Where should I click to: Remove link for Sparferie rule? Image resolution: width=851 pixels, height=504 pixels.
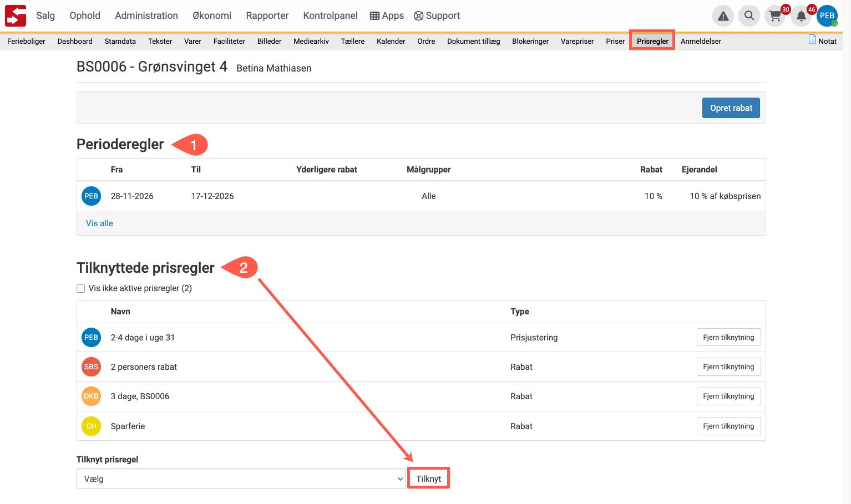coord(728,426)
